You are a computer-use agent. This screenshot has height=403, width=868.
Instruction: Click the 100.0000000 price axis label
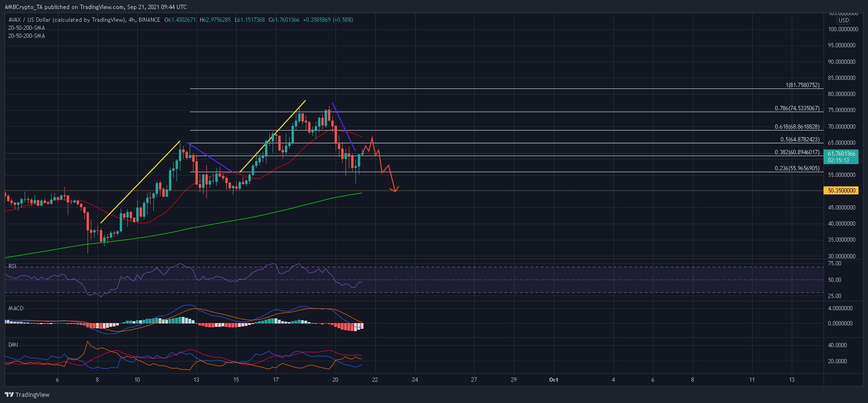pos(843,29)
